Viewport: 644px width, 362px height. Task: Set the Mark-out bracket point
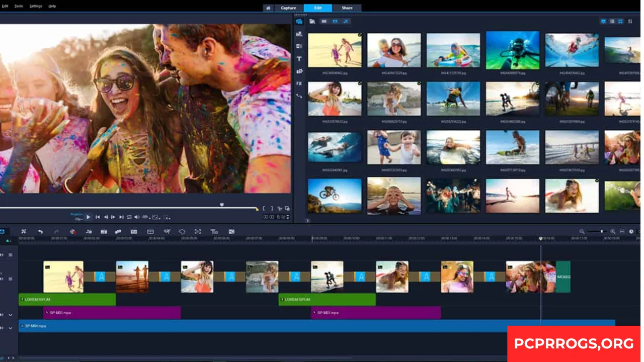point(272,208)
